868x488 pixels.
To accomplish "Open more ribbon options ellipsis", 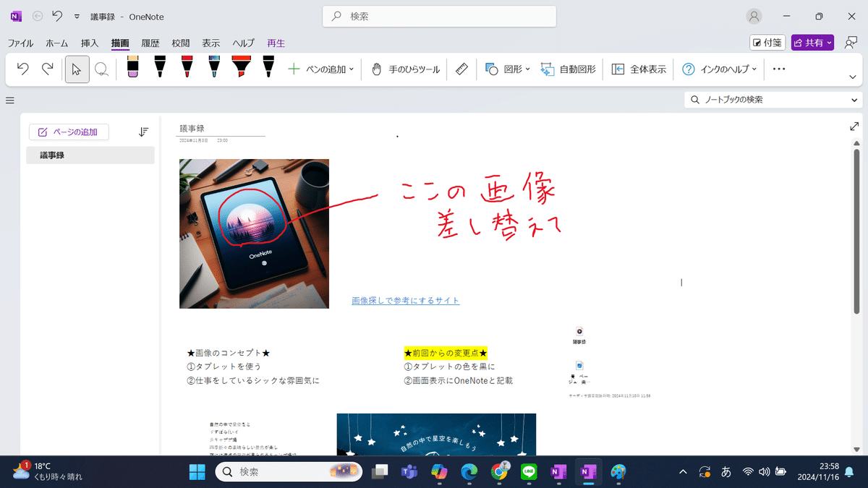I will [x=779, y=69].
